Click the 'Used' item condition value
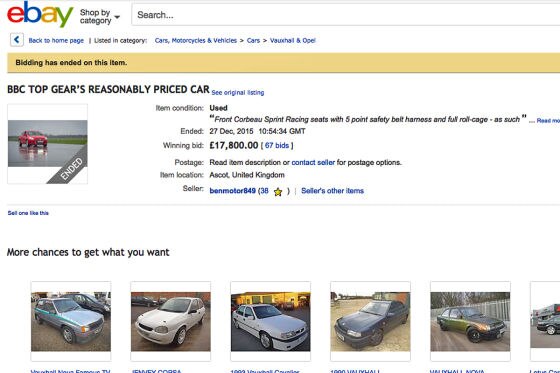 [218, 108]
